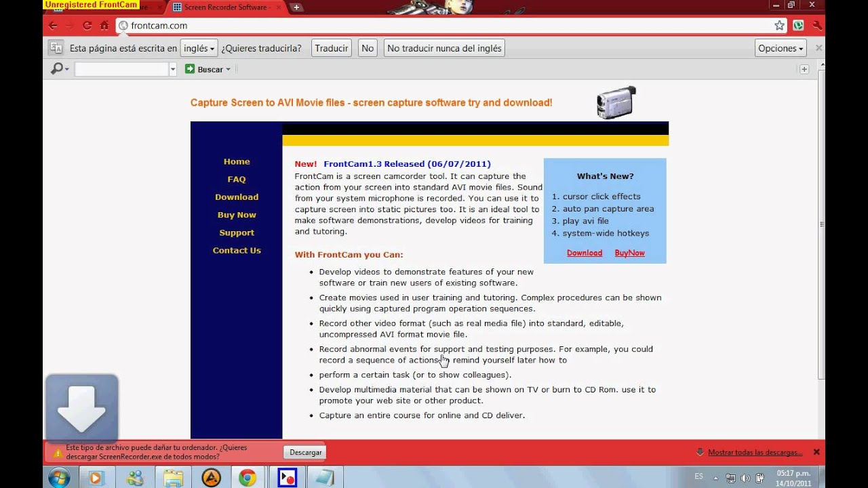The image size is (868, 488).
Task: Close the Screen Recorder Software tab
Action: pos(277,7)
